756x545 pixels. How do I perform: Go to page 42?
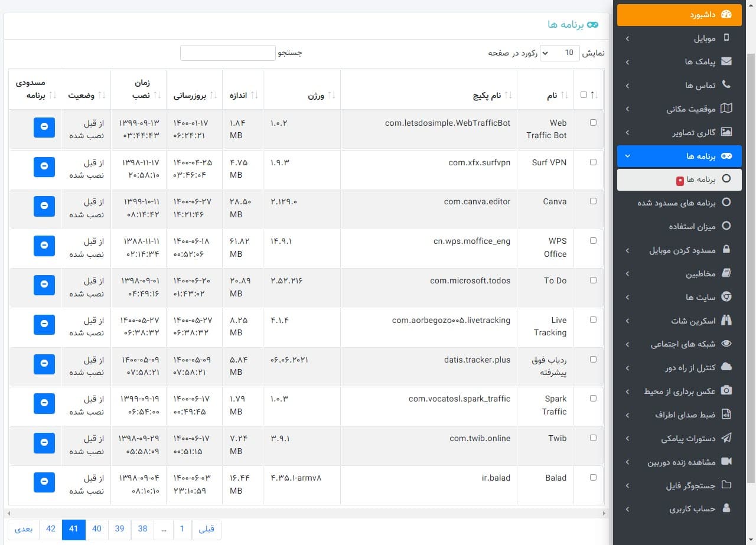pyautogui.click(x=51, y=529)
